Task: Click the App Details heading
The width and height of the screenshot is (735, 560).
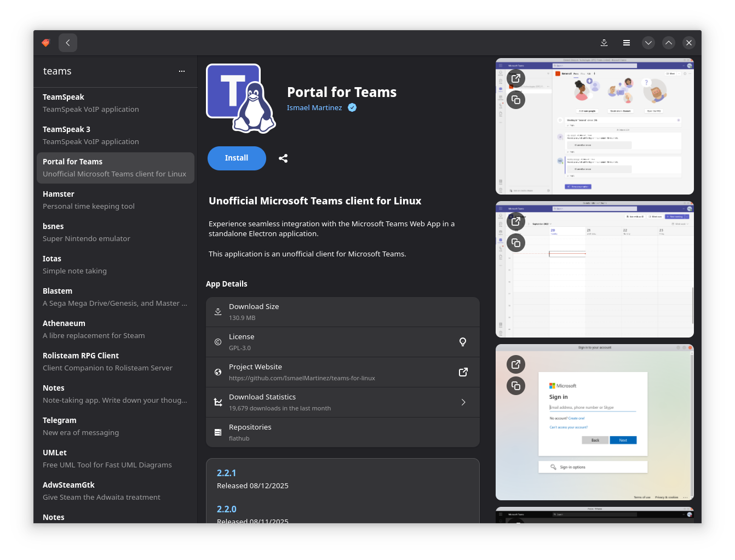Action: (x=227, y=284)
